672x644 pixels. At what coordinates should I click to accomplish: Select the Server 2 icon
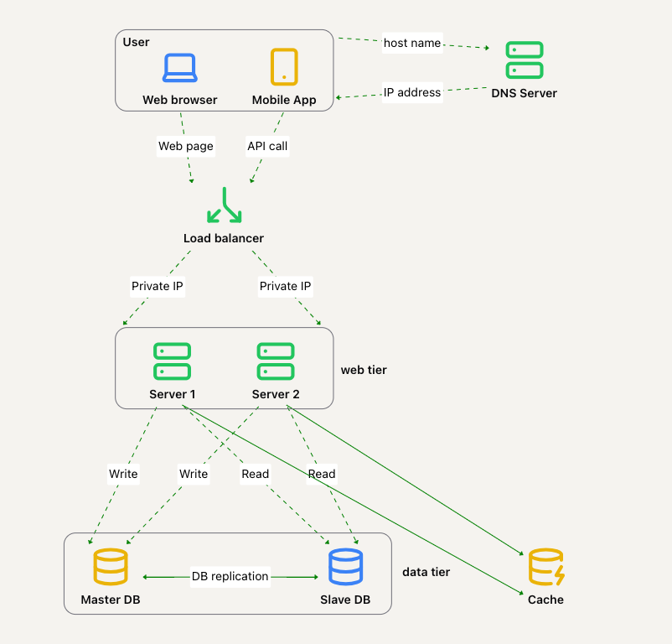[x=276, y=361]
